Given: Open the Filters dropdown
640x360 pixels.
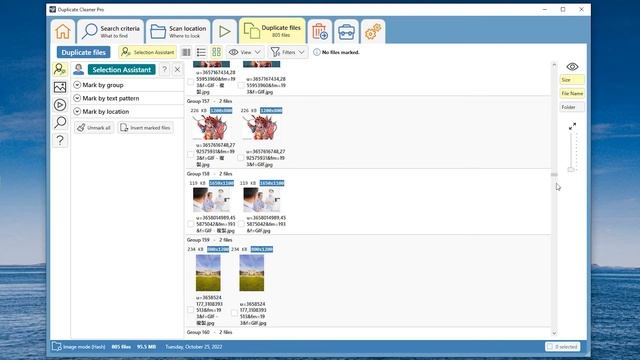Looking at the screenshot, I should 288,52.
